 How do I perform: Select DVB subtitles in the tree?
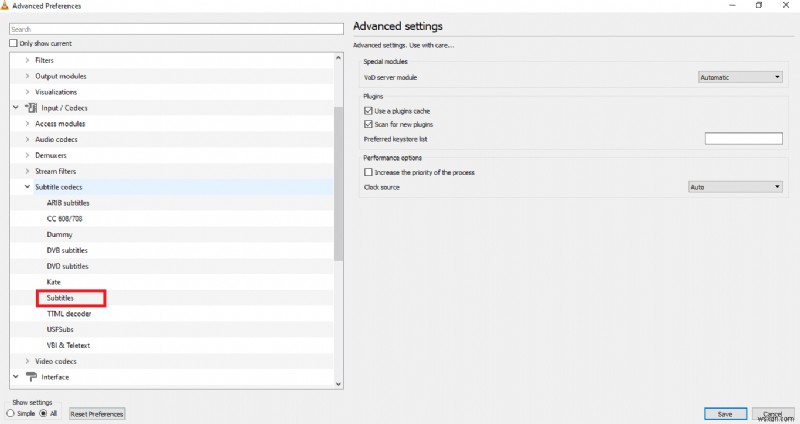pyautogui.click(x=67, y=250)
